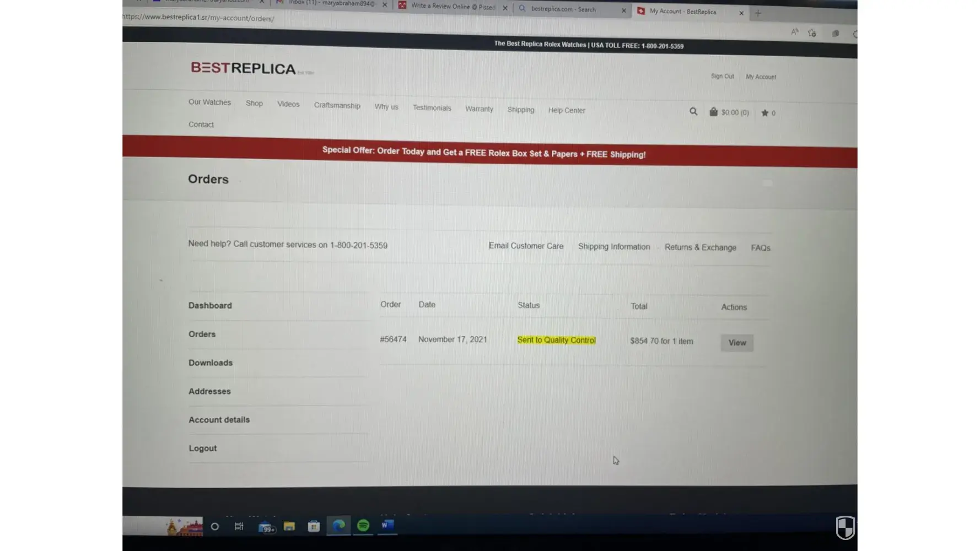Viewport: 980px width, 551px height.
Task: Click the Edge browser taskbar icon
Action: [338, 526]
